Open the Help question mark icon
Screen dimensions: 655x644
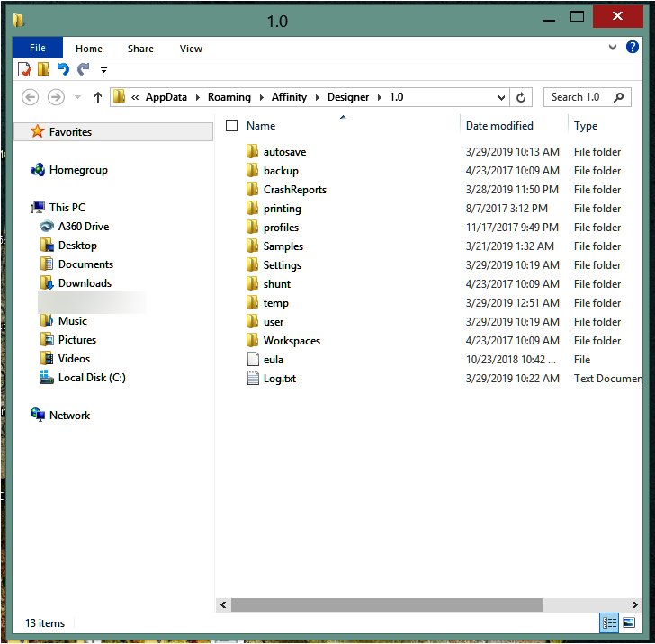(x=632, y=47)
